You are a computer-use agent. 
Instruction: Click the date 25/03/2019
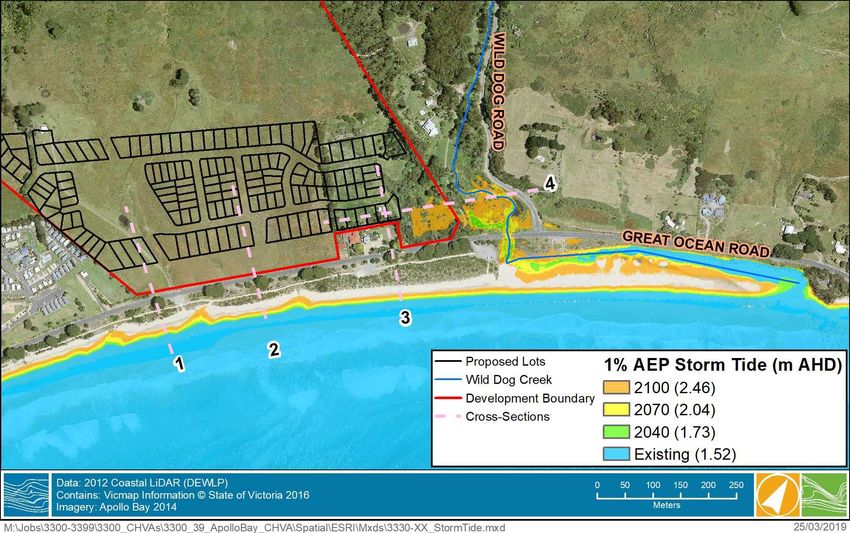coord(820,527)
